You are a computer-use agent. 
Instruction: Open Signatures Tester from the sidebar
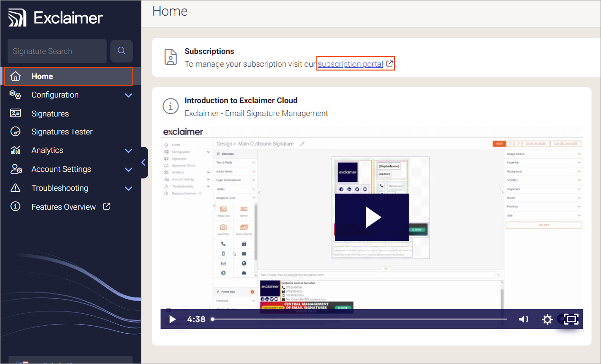[62, 132]
